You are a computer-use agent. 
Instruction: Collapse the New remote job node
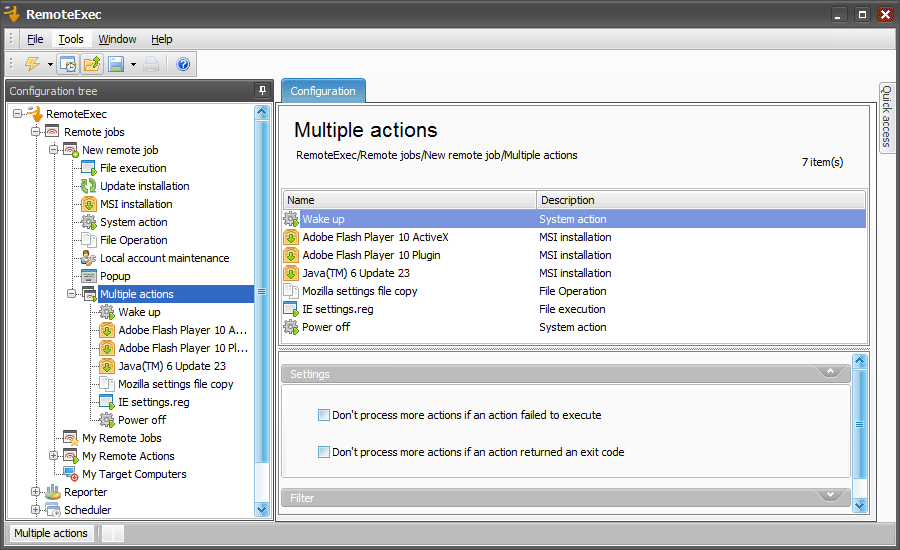pos(53,149)
